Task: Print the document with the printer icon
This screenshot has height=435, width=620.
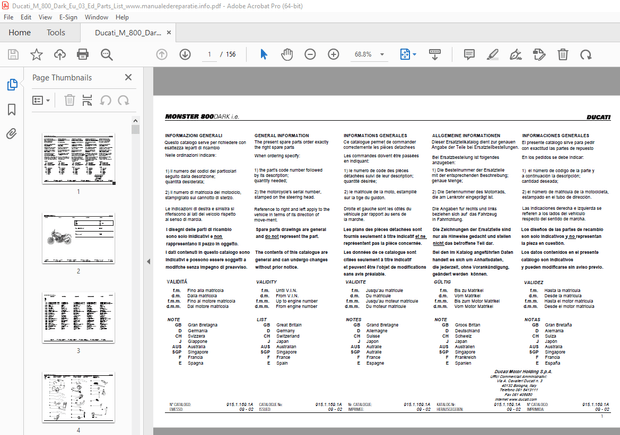Action: point(83,55)
